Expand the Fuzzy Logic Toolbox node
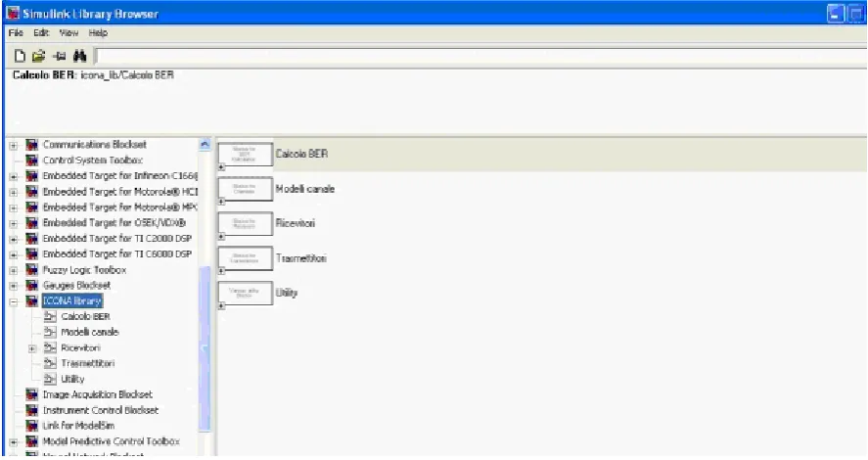Image resolution: width=868 pixels, height=460 pixels. tap(14, 271)
